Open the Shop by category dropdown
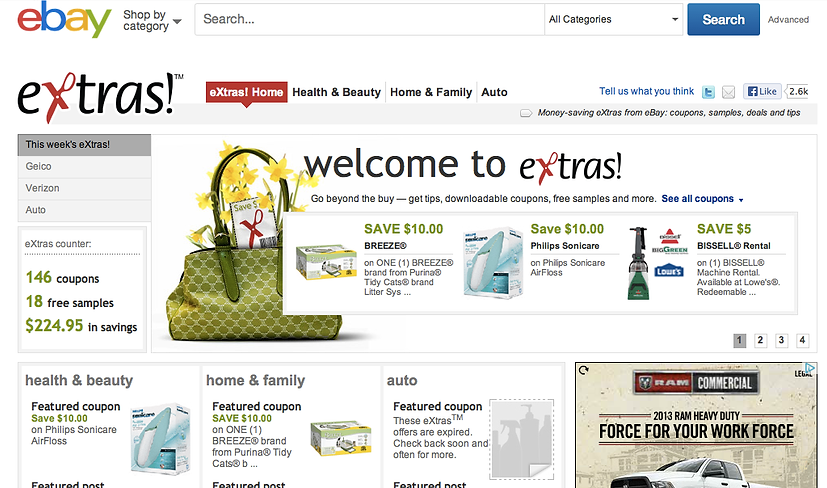Viewport: 827px width, 488px height. pos(152,21)
